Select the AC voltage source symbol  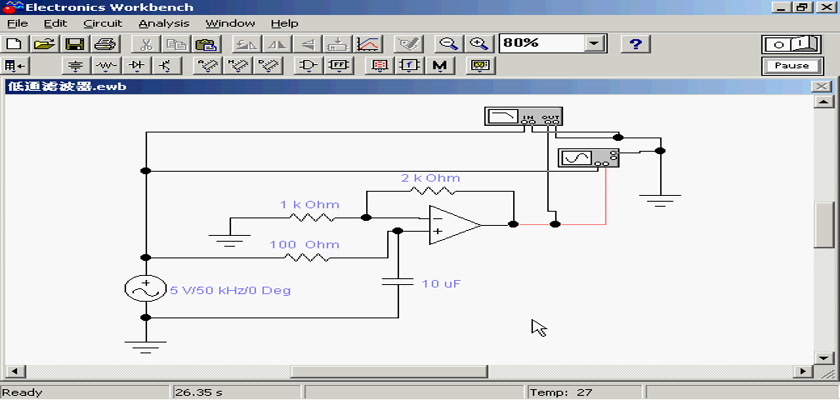(x=145, y=289)
